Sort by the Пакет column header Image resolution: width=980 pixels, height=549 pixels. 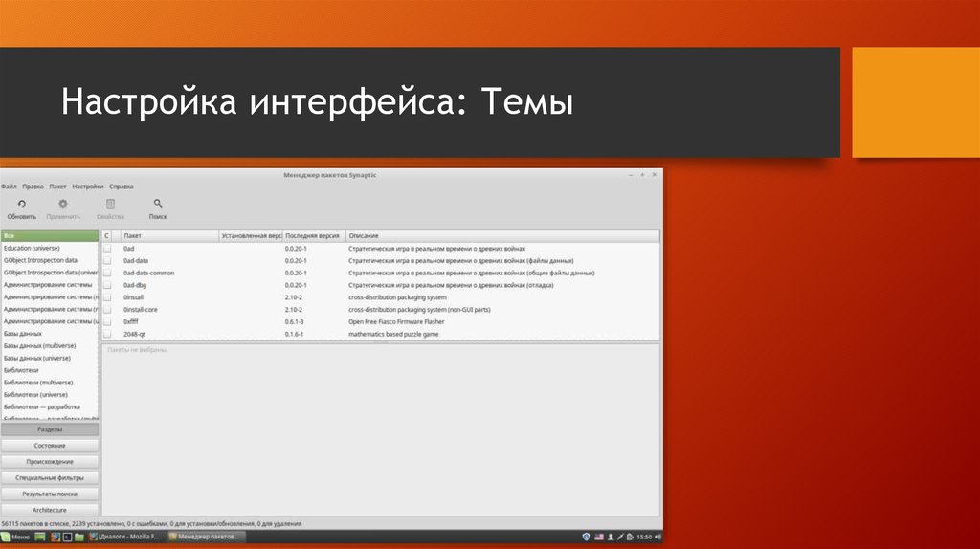170,236
